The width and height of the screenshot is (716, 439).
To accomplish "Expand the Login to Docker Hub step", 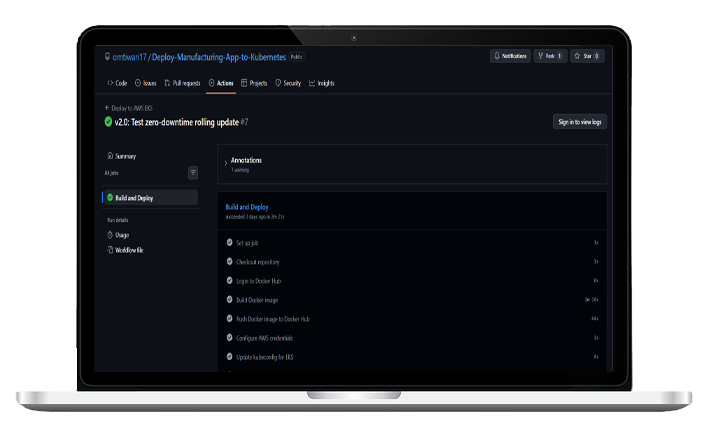I will pyautogui.click(x=412, y=281).
